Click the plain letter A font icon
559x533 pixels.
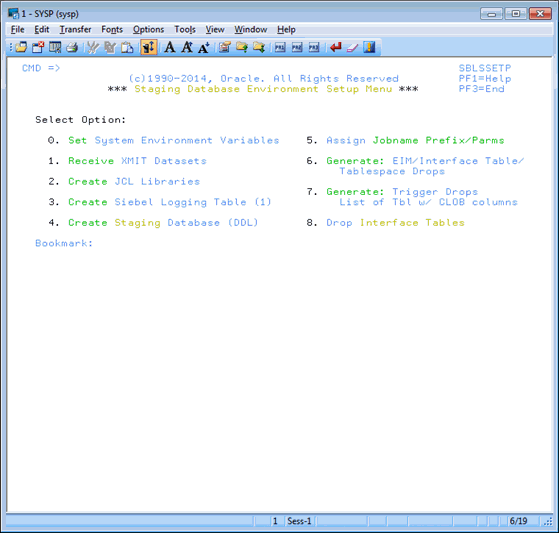[x=170, y=47]
